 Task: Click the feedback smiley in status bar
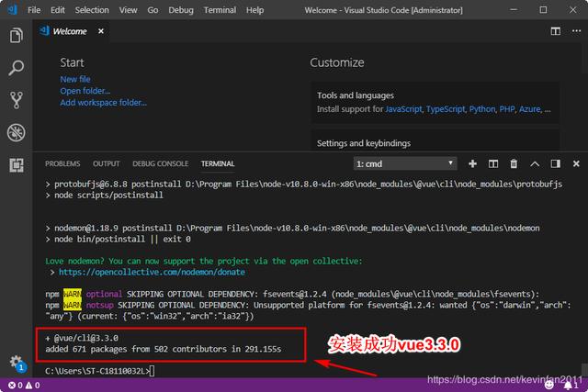[x=549, y=385]
